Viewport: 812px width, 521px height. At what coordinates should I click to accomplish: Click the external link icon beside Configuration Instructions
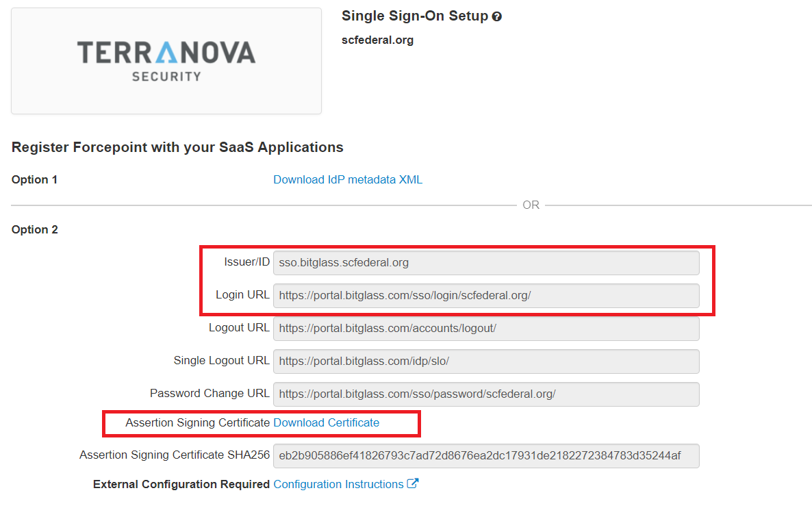coord(413,483)
